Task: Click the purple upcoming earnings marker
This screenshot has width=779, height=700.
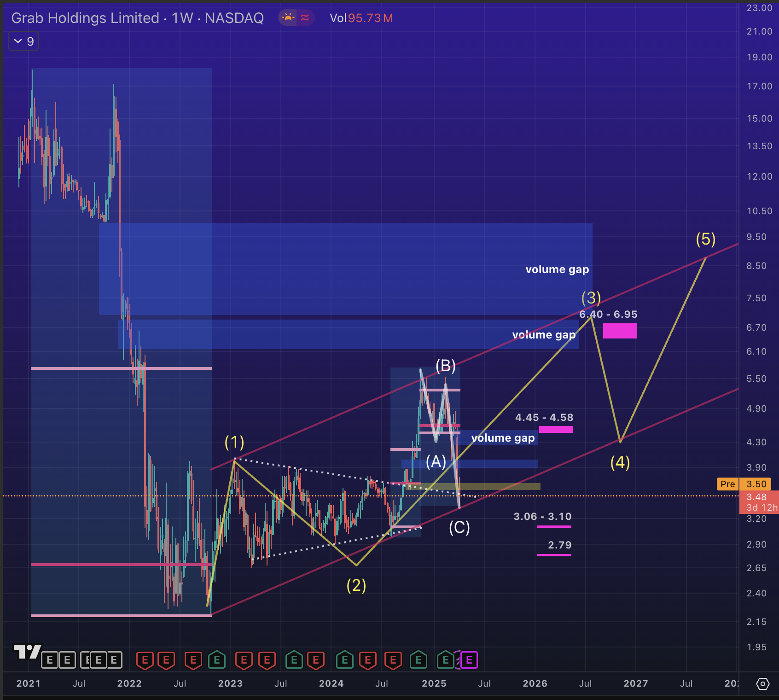Action: [469, 660]
